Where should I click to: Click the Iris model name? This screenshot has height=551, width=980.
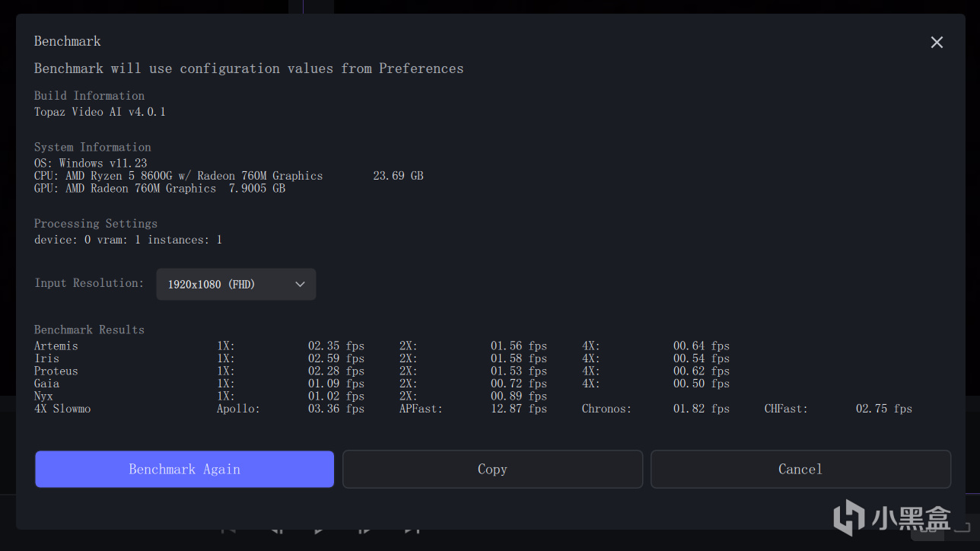pyautogui.click(x=46, y=358)
